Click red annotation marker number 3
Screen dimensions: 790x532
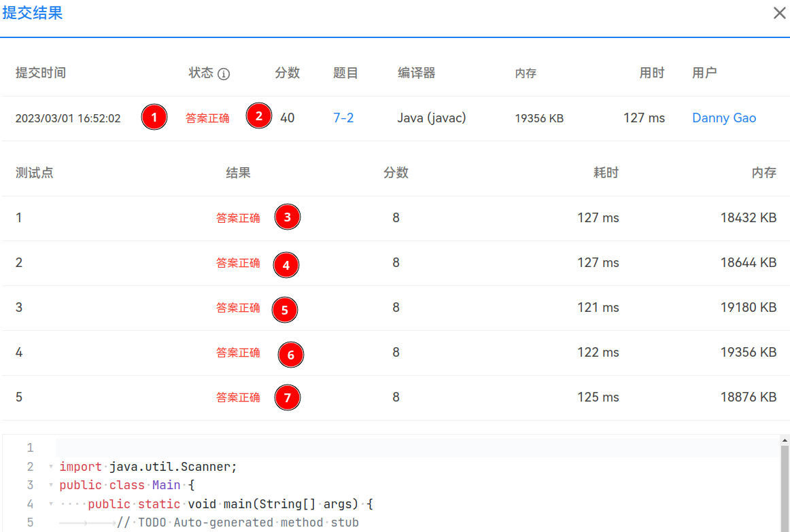tap(287, 217)
